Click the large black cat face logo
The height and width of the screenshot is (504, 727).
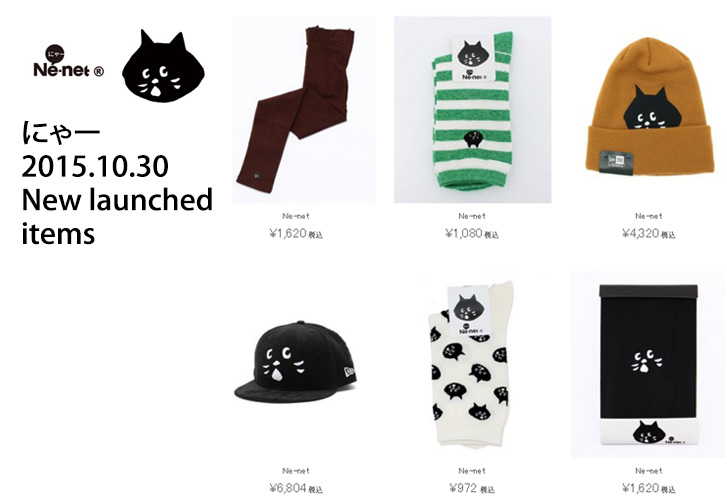click(163, 65)
